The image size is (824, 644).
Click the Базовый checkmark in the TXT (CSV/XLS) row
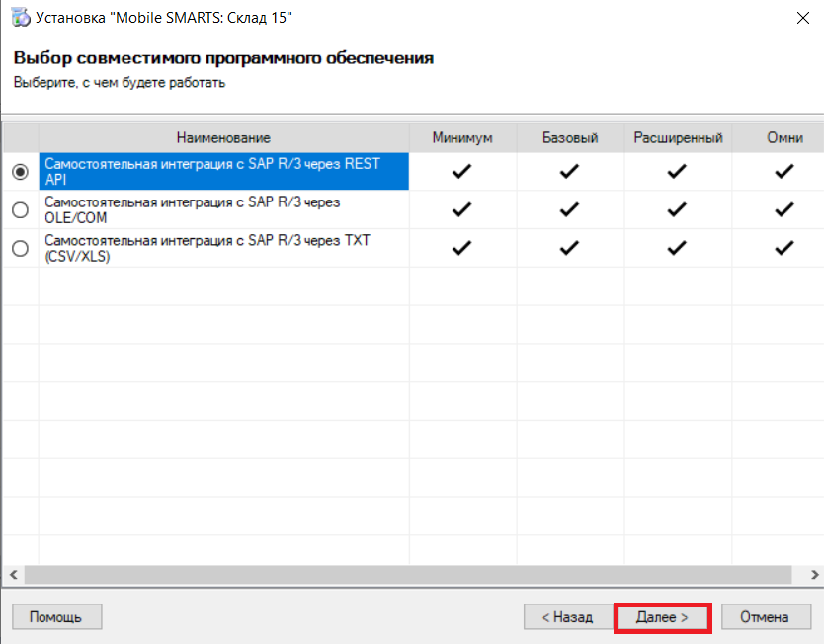tap(570, 247)
